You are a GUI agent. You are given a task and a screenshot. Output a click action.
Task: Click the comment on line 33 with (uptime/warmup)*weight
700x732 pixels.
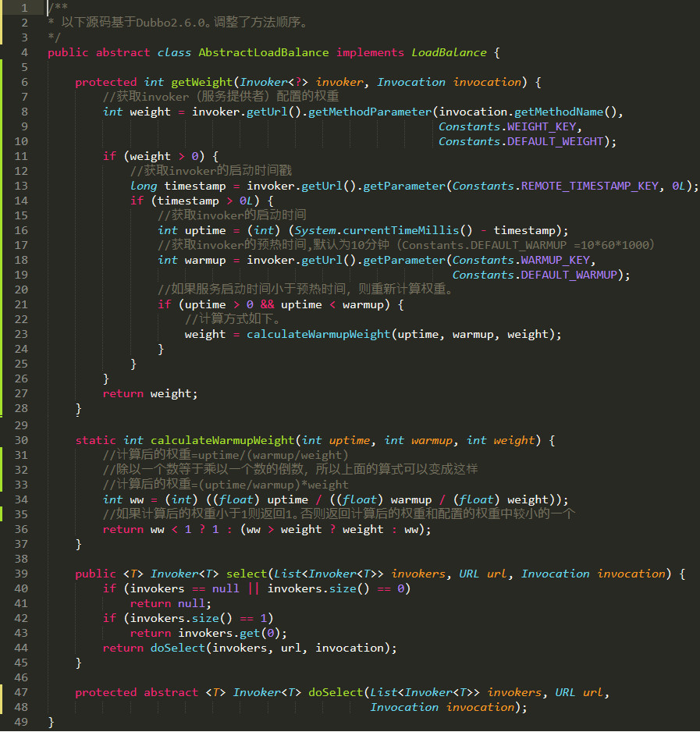(x=226, y=485)
